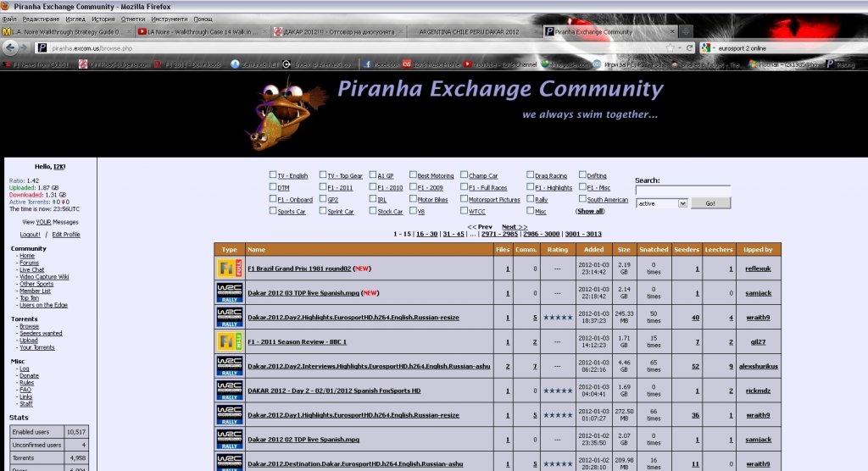This screenshot has width=868, height=471.
Task: Check the Motor Bikes category box
Action: point(413,198)
